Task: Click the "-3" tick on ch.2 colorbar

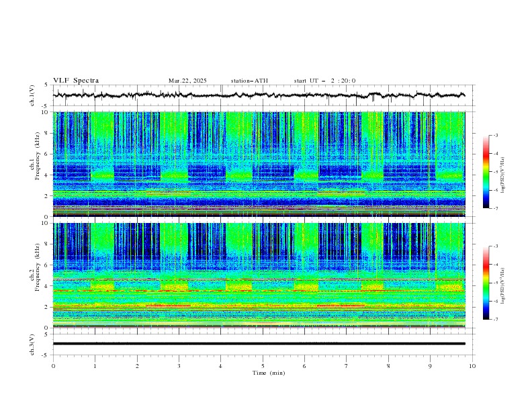Action: coord(496,246)
